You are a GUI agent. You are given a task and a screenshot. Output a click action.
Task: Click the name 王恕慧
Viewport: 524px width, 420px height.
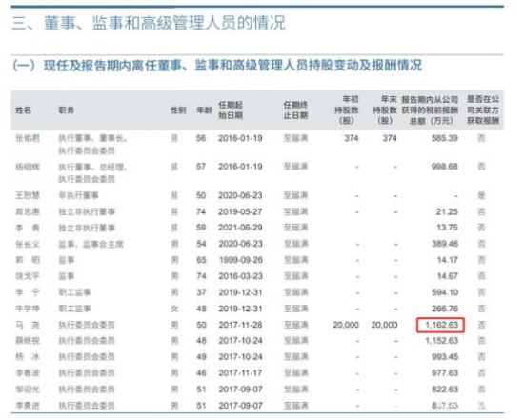tap(28, 195)
